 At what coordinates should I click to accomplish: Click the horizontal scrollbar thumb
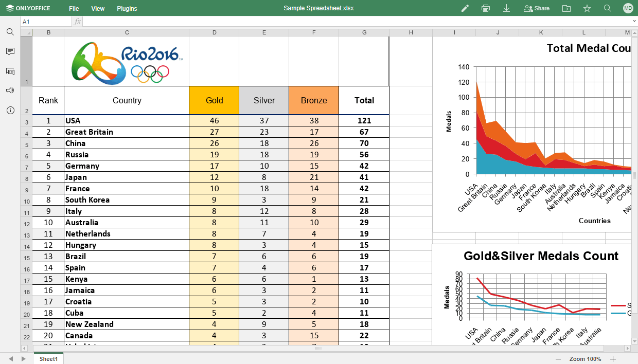(319, 348)
